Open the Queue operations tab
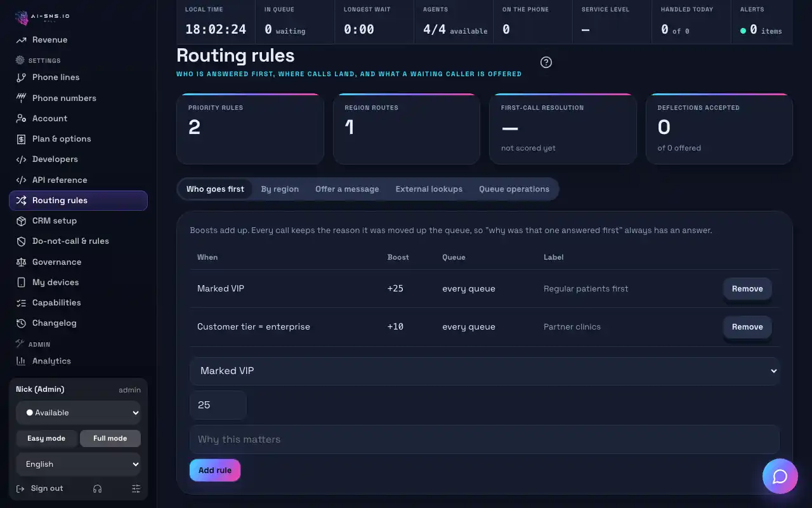Screen dimensions: 812x508 pos(514,189)
